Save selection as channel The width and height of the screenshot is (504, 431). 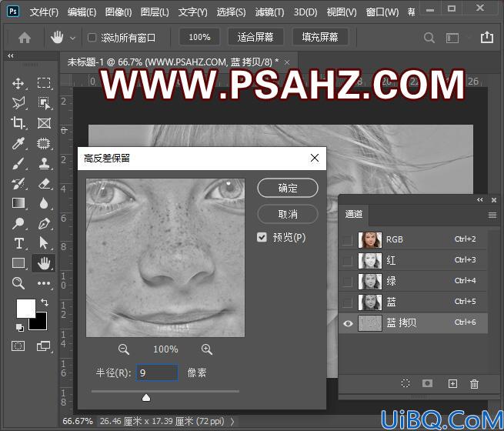(427, 383)
